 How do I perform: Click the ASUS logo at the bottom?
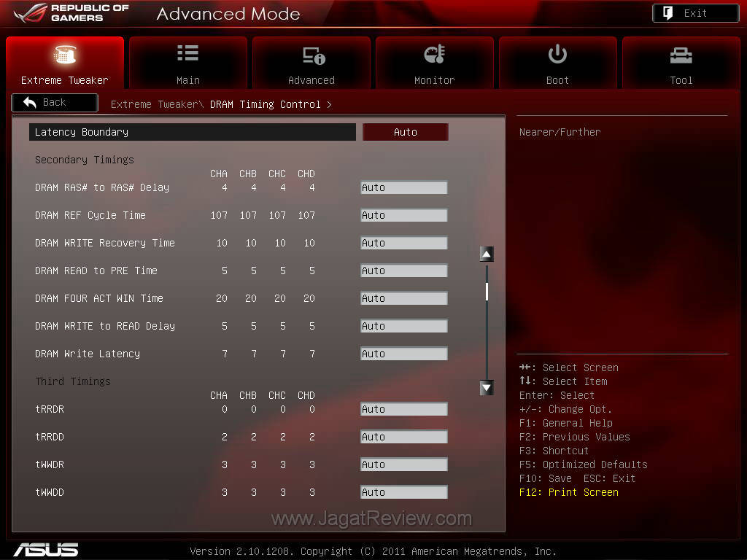click(46, 550)
